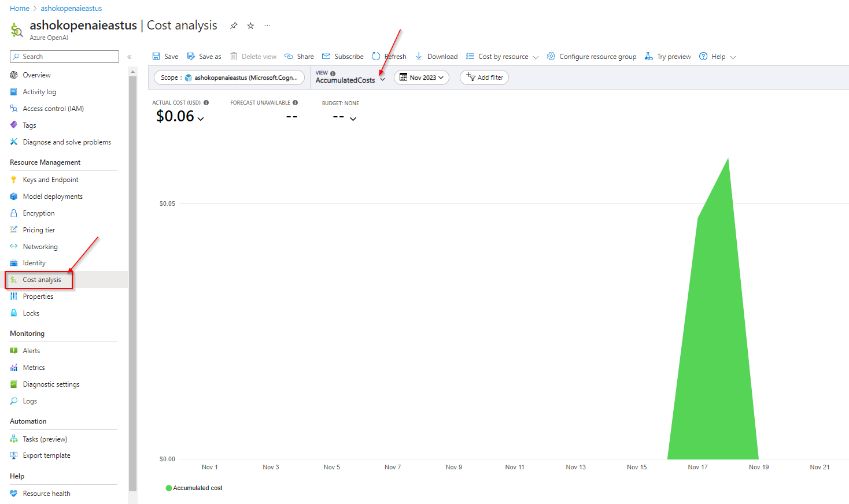Click the sidebar Search input field

pos(64,56)
